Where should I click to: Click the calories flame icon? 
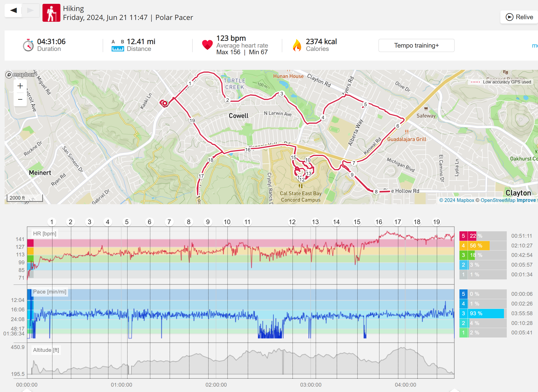(x=297, y=45)
